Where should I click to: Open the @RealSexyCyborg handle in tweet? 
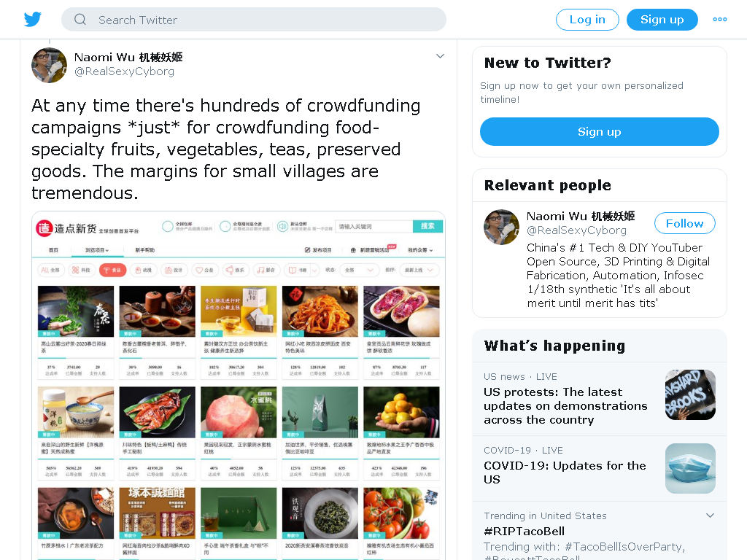(x=124, y=71)
